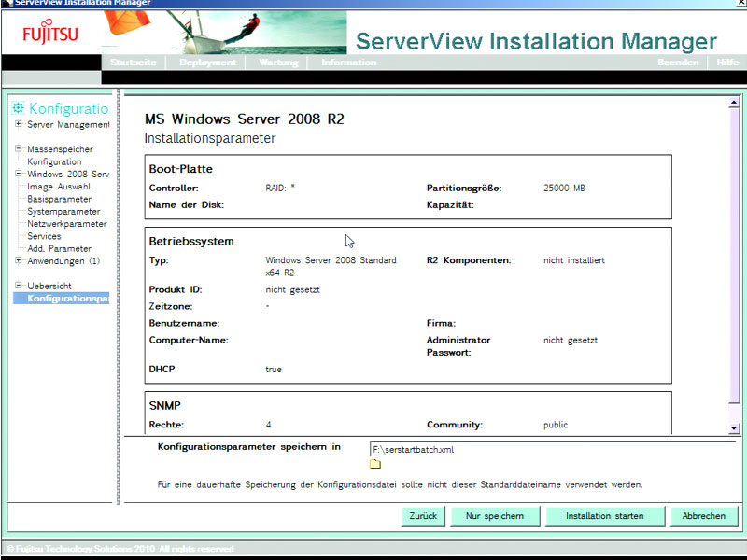Open the Wartung menu tab
The image size is (747, 560).
[278, 63]
